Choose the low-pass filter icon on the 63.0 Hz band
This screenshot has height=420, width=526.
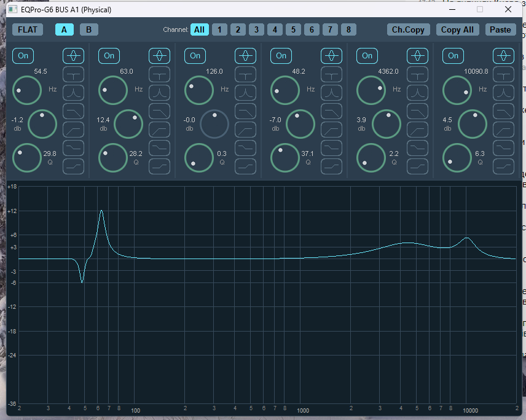pos(159,111)
